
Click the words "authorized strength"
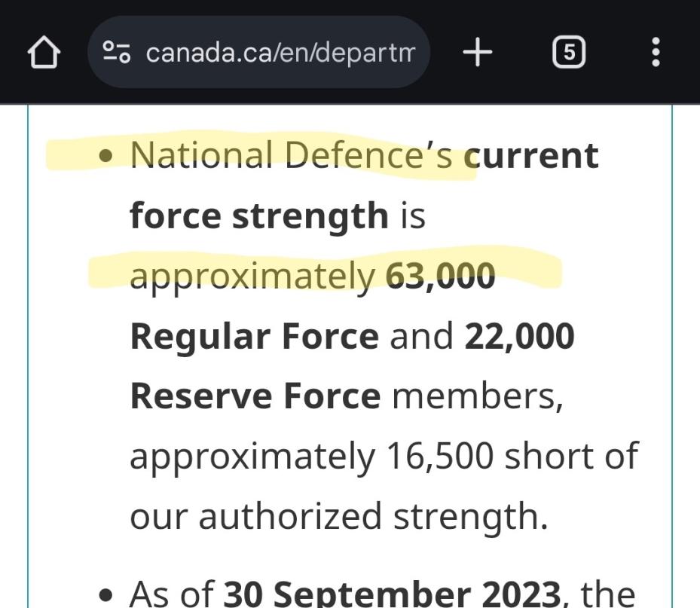point(372,516)
